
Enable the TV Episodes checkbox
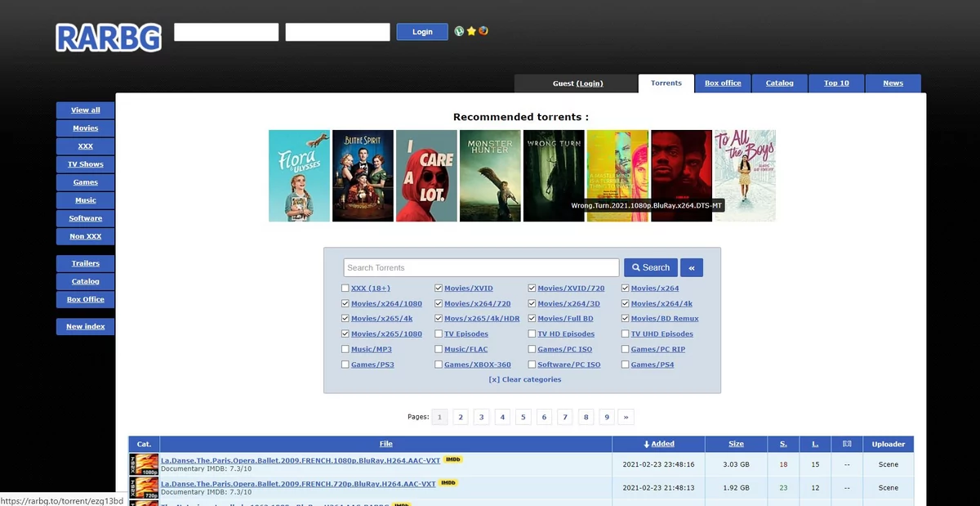tap(439, 334)
